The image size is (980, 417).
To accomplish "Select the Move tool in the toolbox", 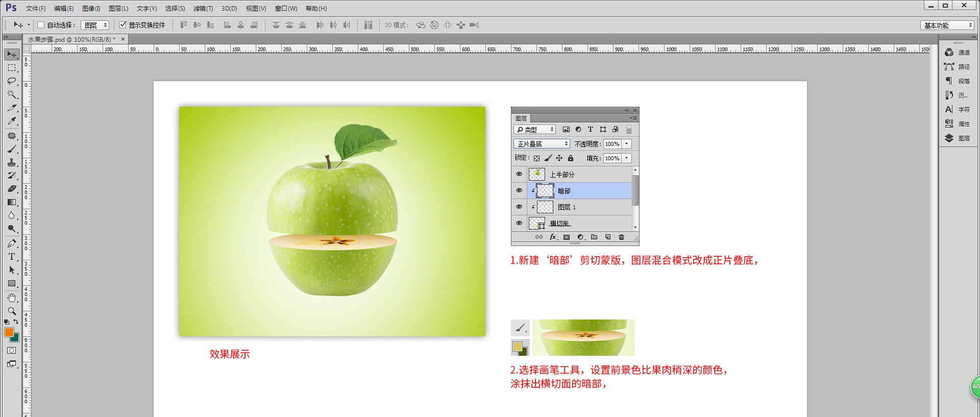I will [x=12, y=54].
